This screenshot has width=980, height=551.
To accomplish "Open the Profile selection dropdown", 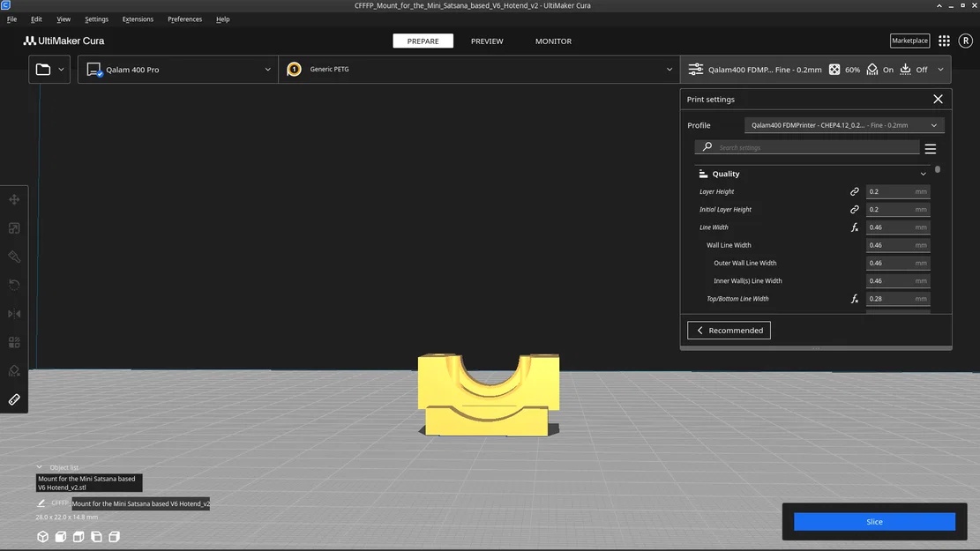I will pyautogui.click(x=844, y=125).
